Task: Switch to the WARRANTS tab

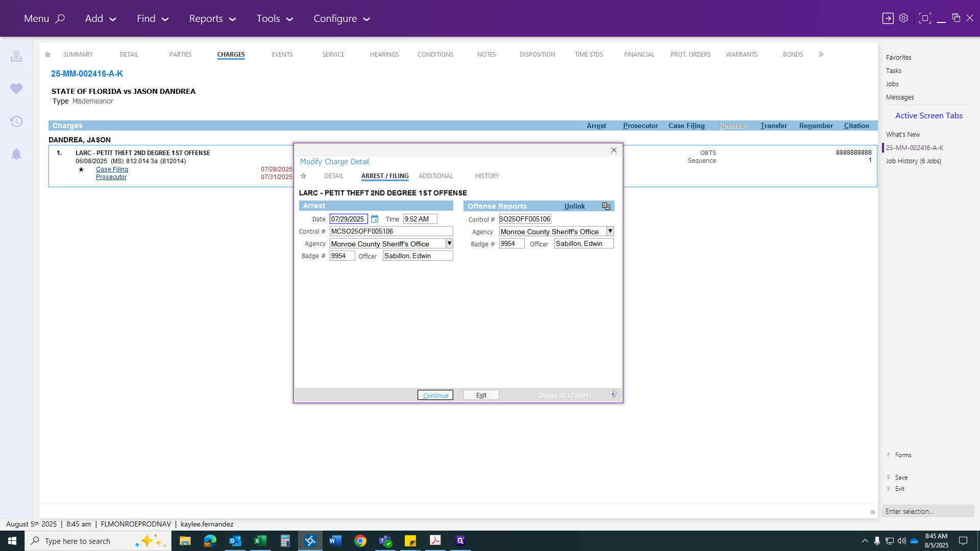Action: tap(742, 55)
